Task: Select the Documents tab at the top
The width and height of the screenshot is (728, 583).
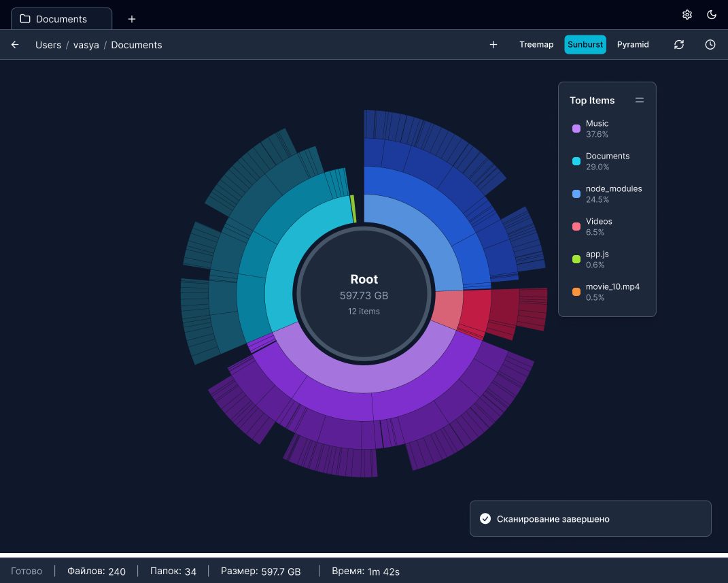Action: point(61,18)
